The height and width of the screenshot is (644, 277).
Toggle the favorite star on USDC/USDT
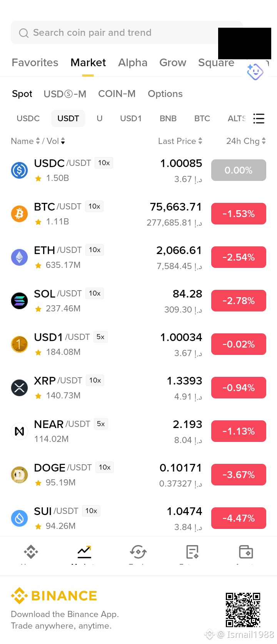pos(38,178)
